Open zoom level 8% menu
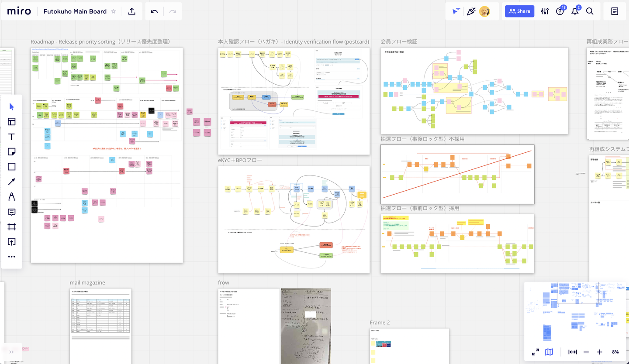This screenshot has height=364, width=629. pyautogui.click(x=615, y=352)
